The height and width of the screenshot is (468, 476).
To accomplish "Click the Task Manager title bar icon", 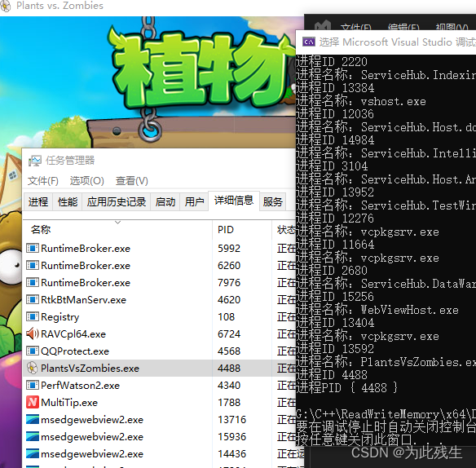I will tap(34, 161).
